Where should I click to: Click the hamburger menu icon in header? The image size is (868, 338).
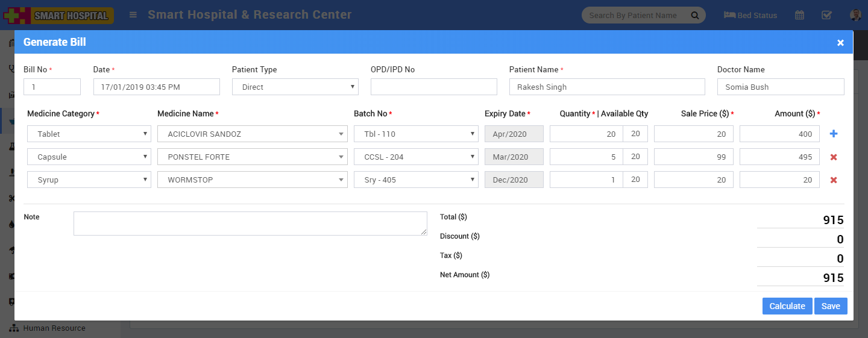pyautogui.click(x=133, y=15)
